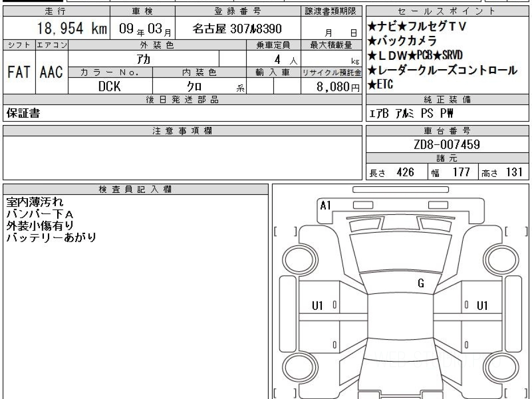Click the シフト header cell

pos(19,45)
